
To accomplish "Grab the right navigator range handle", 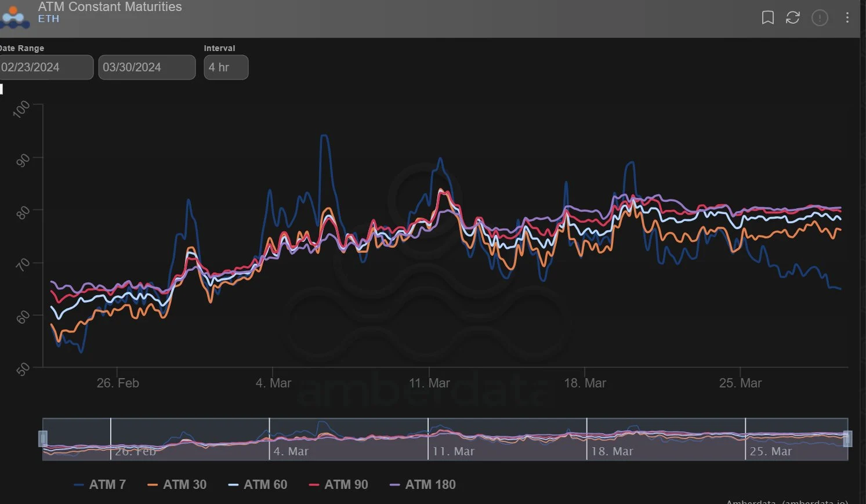I will [847, 439].
